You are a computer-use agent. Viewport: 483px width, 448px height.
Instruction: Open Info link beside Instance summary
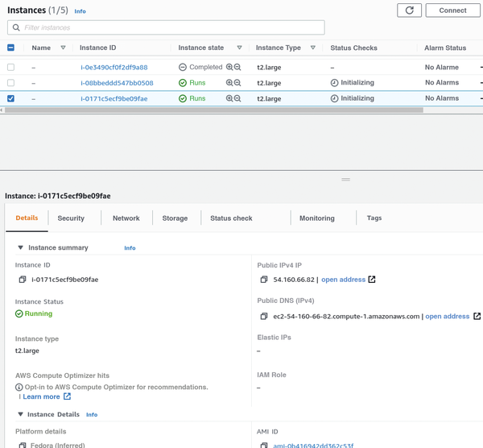[130, 248]
